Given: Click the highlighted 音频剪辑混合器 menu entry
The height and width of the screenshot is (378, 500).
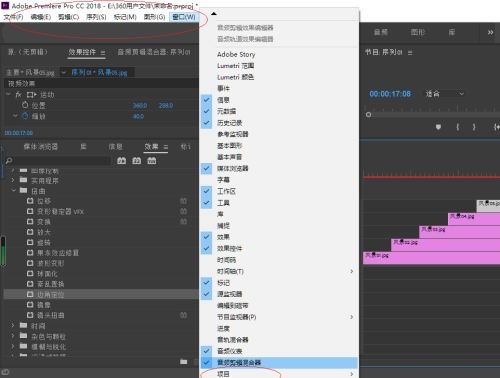Looking at the screenshot, I should pos(279,362).
